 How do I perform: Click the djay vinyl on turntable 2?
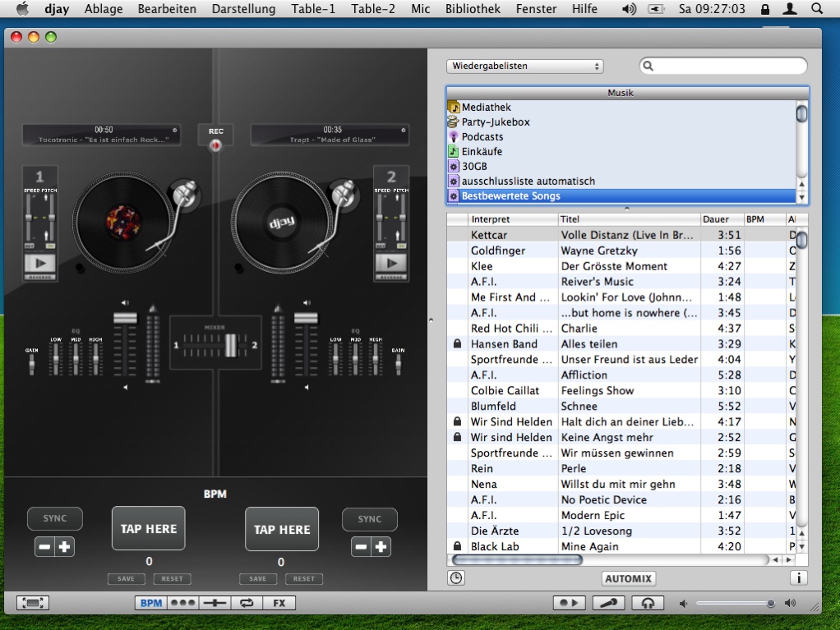(282, 222)
